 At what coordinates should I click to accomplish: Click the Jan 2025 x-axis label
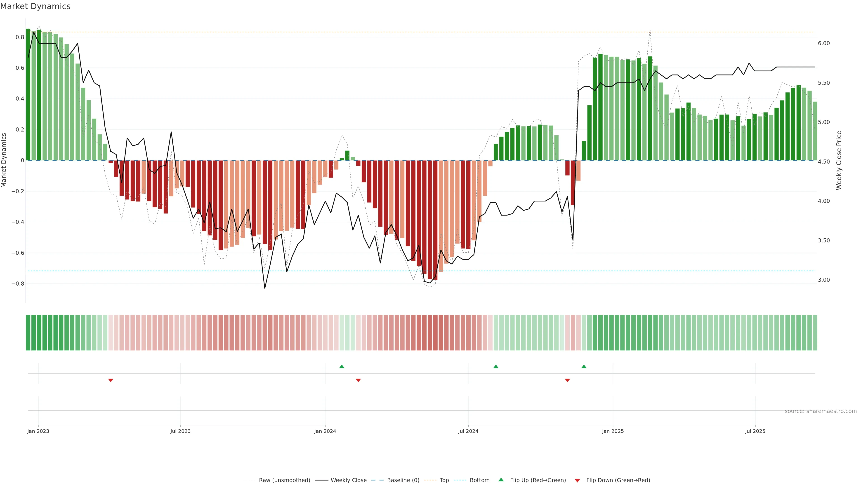pyautogui.click(x=613, y=431)
